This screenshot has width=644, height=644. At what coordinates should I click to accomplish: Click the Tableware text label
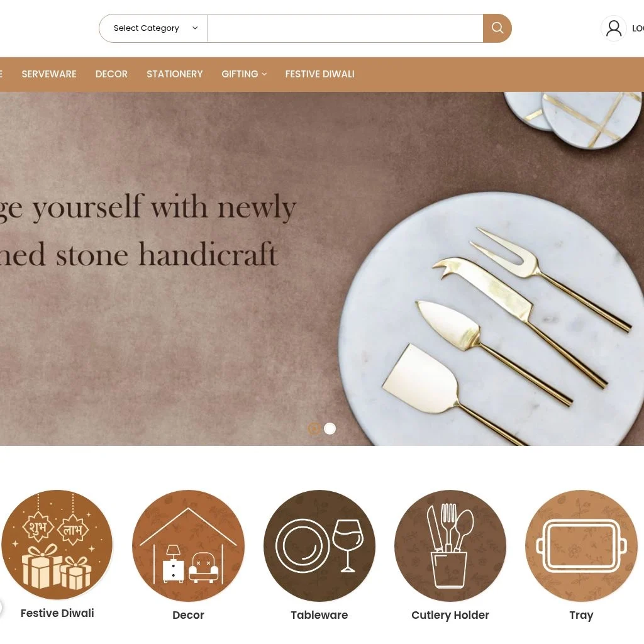319,615
